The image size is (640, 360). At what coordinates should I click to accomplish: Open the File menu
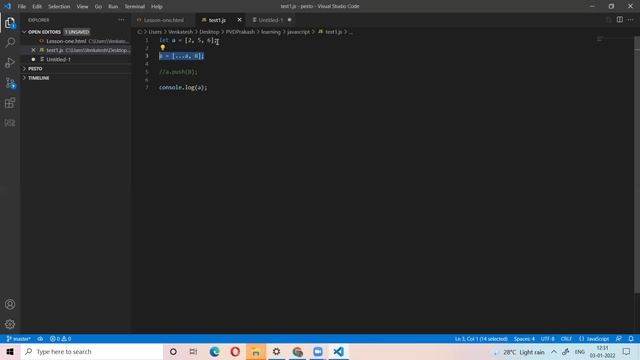coord(22,7)
